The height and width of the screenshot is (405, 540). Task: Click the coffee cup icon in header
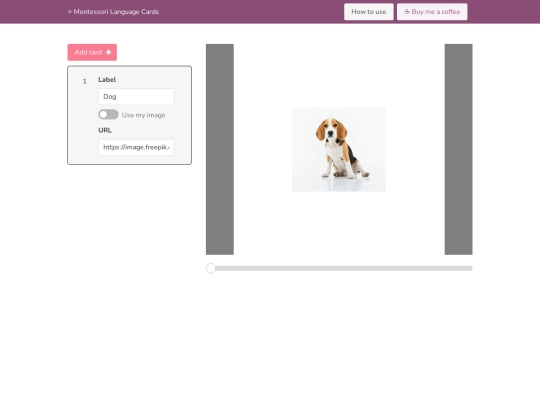coord(407,12)
